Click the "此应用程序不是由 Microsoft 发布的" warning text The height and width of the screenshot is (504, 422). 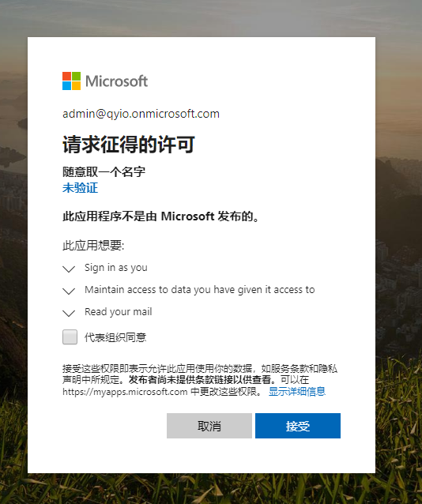coord(161,216)
